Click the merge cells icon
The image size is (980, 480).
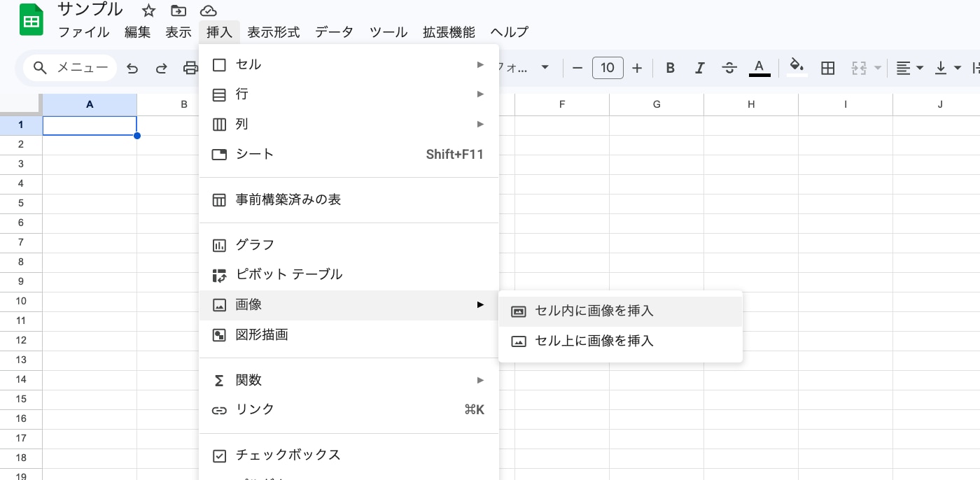(858, 67)
